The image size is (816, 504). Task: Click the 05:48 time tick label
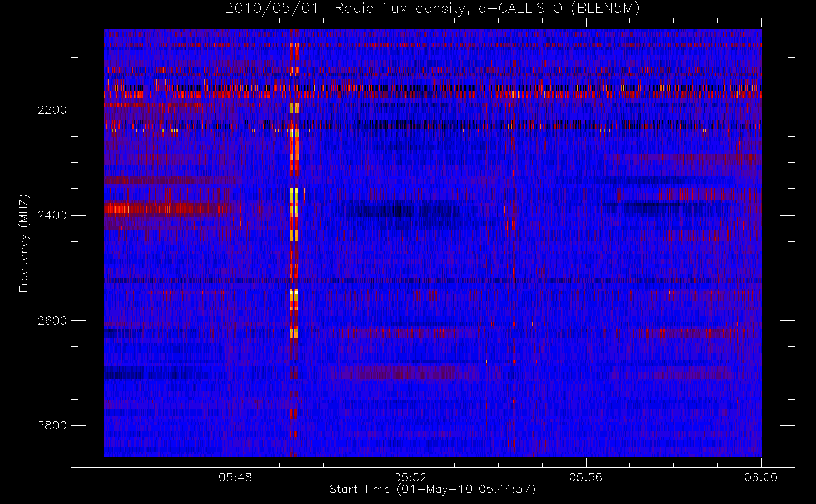tap(236, 477)
